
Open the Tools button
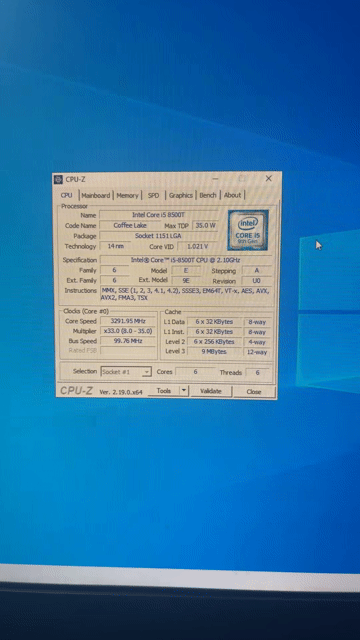[x=163, y=391]
